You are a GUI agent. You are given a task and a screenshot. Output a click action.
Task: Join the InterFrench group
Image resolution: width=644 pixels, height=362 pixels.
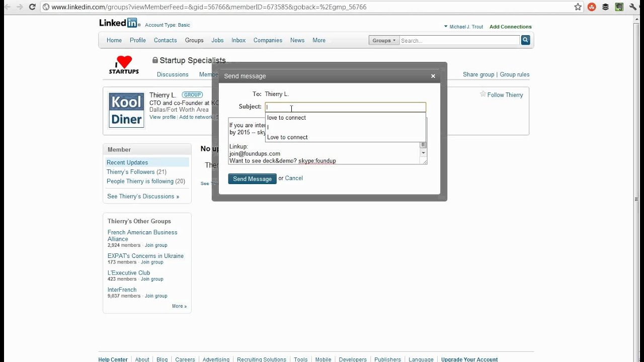pos(156,296)
